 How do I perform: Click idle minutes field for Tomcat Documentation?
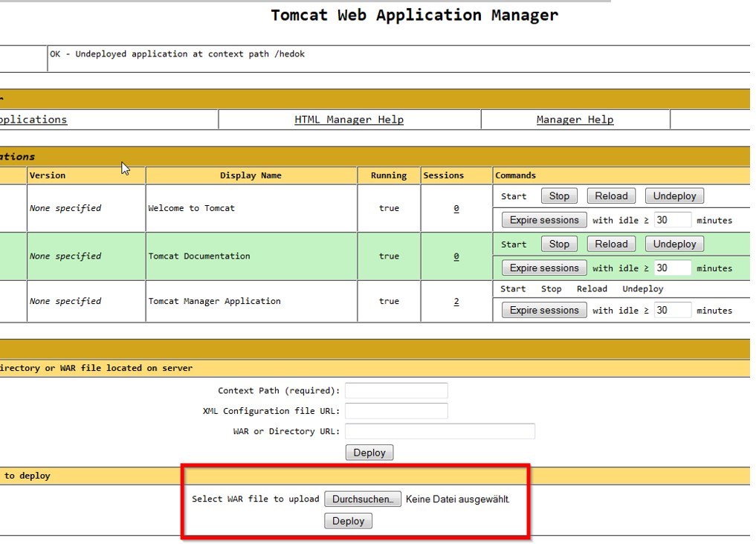(673, 268)
